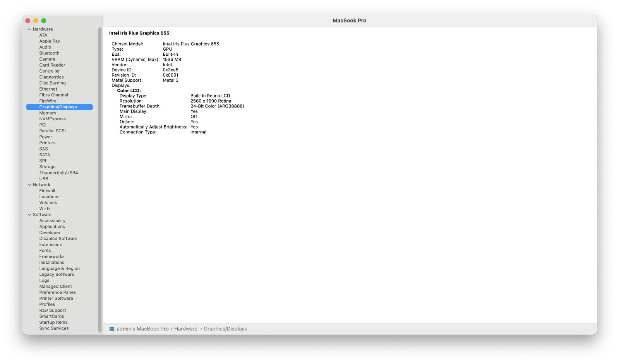Click admin's MacBook Pro in the path bar
Image resolution: width=619 pixels, height=364 pixels.
tap(142, 329)
